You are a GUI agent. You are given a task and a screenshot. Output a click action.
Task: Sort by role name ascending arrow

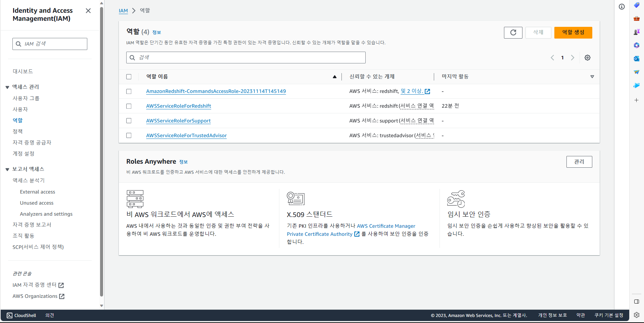pyautogui.click(x=334, y=77)
